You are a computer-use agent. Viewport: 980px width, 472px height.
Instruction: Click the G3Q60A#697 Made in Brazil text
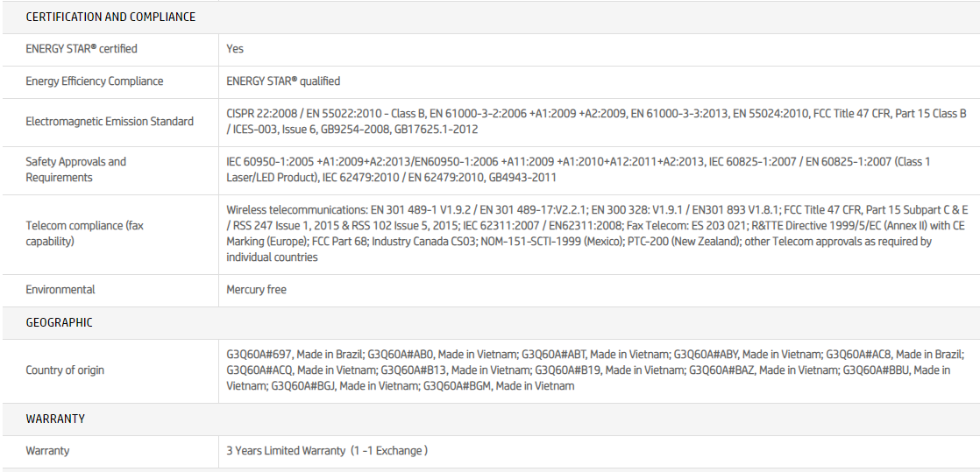(x=294, y=355)
